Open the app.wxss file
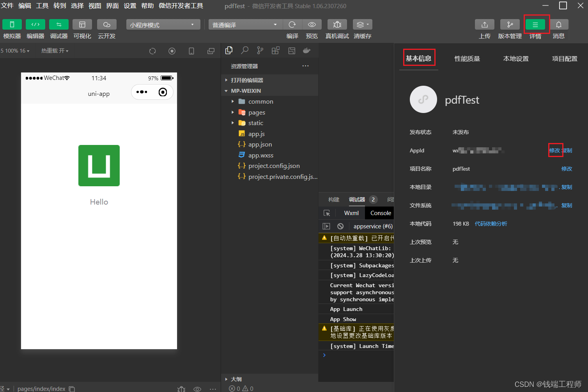 pos(269,155)
